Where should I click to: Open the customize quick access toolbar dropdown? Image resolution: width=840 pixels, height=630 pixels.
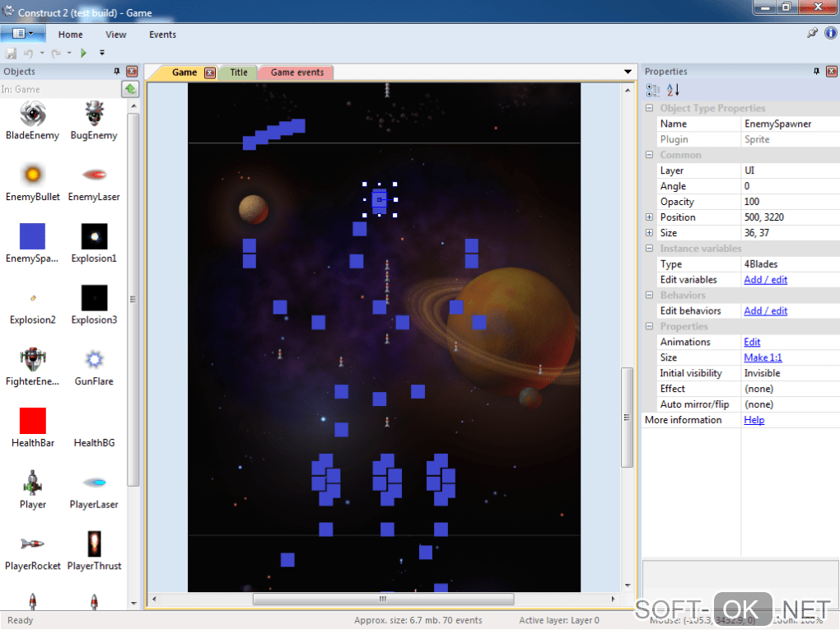coord(102,53)
